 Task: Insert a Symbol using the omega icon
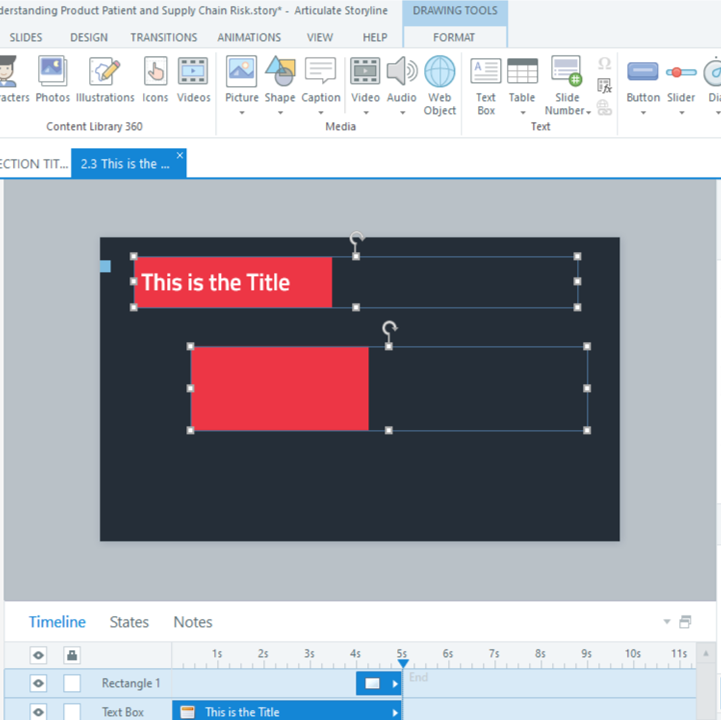(604, 63)
